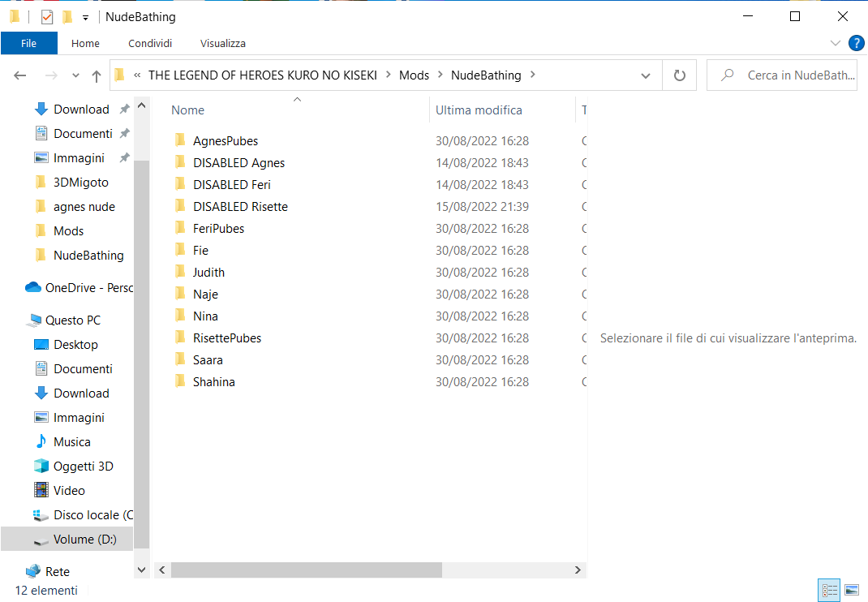This screenshot has width=868, height=602.
Task: Open the File menu
Action: (28, 43)
